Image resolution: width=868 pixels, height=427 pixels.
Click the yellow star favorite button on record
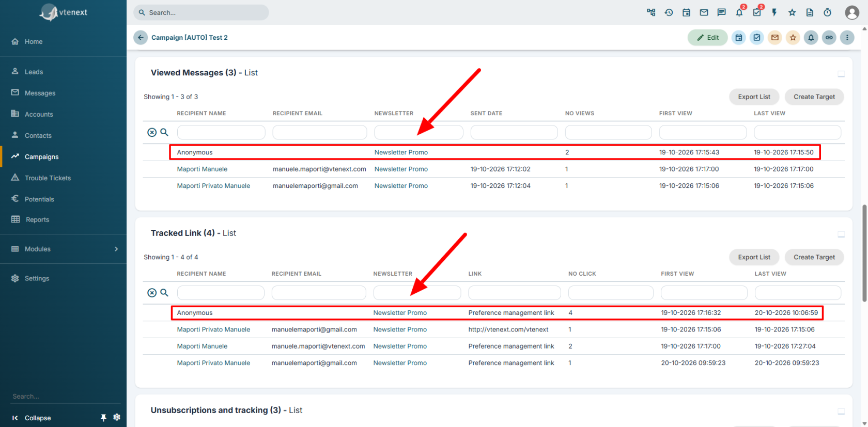[793, 37]
